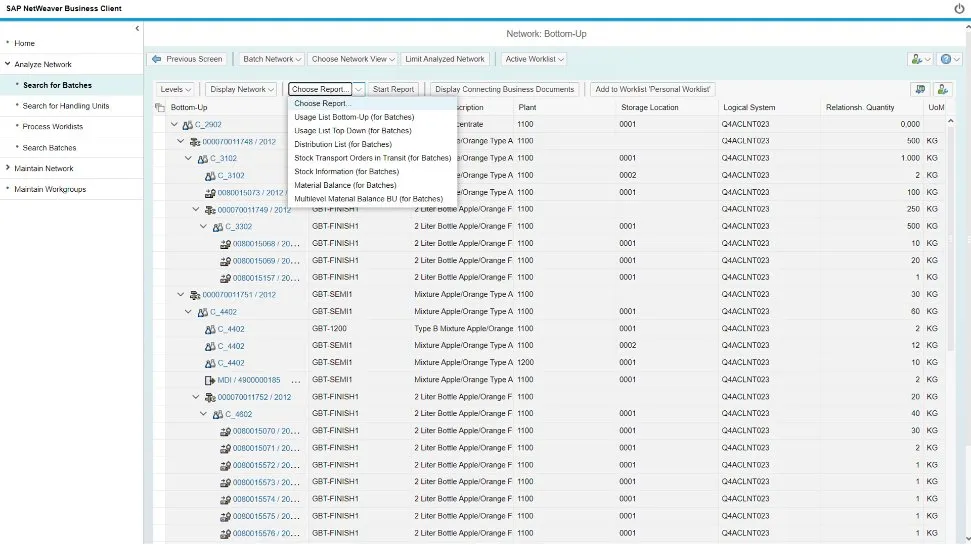Click the batch icon next to C_2902
Screen dimensions: 971x545
(187, 124)
